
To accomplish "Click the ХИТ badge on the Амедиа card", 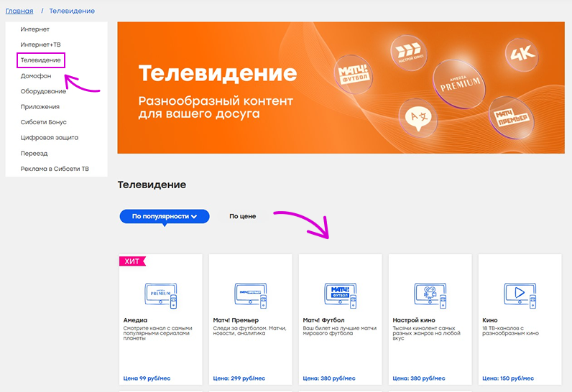I will click(x=132, y=261).
